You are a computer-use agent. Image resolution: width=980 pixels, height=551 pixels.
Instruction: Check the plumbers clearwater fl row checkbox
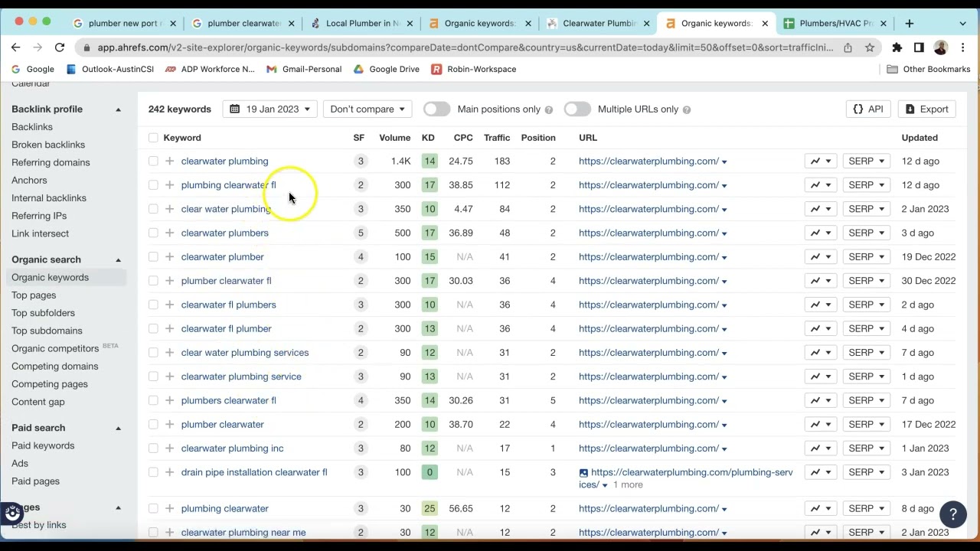pos(153,400)
